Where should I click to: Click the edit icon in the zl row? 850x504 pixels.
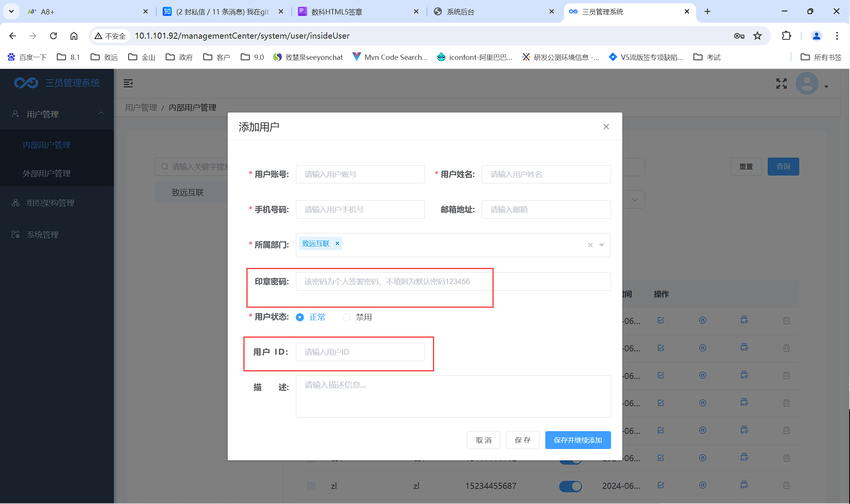click(x=661, y=485)
